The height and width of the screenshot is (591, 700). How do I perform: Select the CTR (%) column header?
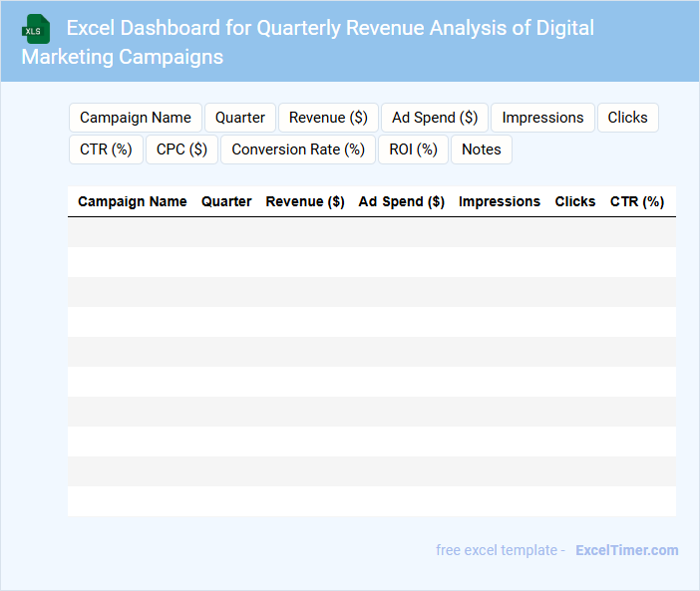point(637,201)
